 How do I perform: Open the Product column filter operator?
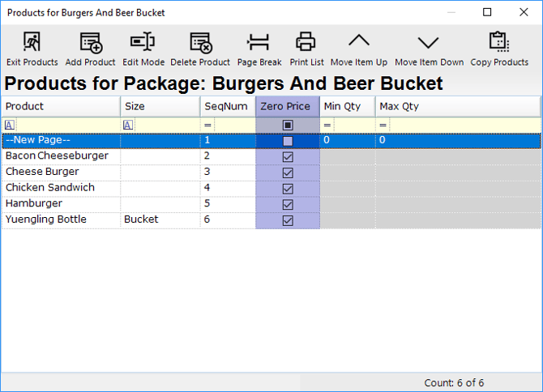pos(10,125)
